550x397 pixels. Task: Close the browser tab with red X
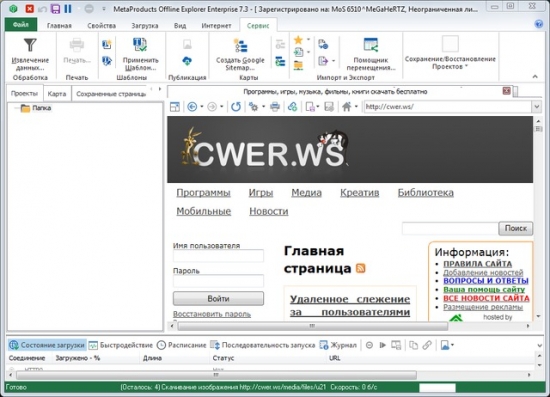coord(506,91)
